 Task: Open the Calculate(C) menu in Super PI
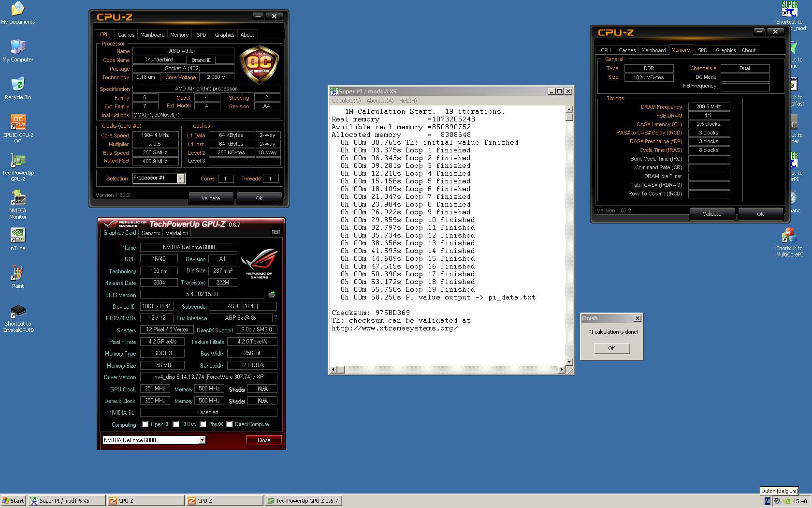[346, 101]
